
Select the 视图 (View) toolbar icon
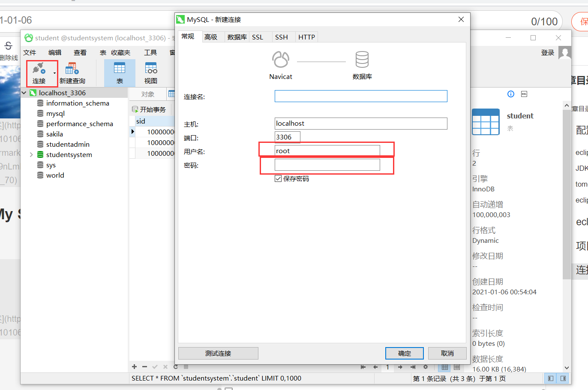pos(151,73)
